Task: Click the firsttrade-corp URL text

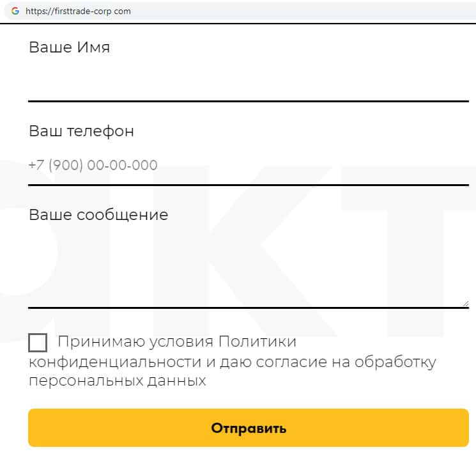Action: [x=78, y=12]
